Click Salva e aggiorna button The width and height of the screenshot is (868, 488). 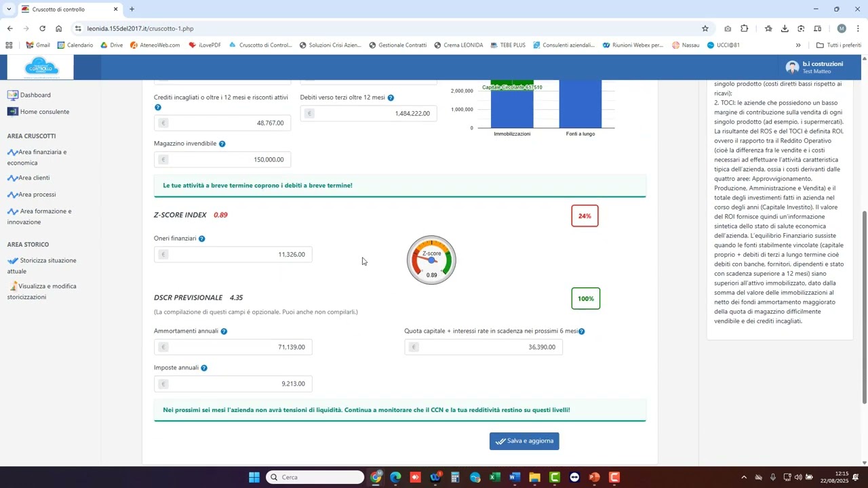point(524,441)
